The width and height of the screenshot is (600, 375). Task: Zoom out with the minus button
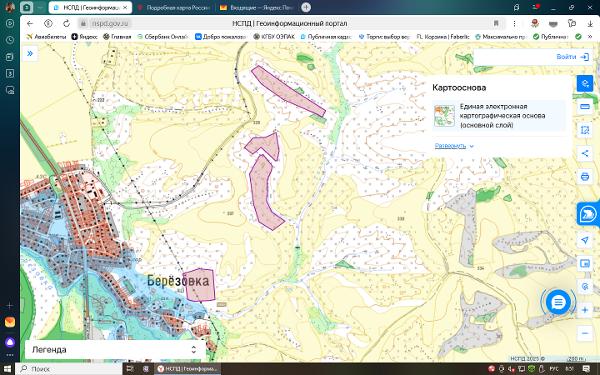tap(585, 333)
